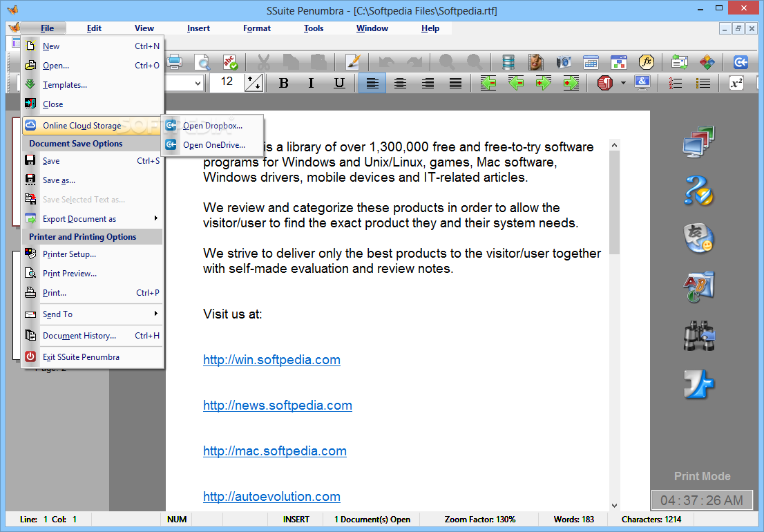Open the Tools menu
This screenshot has width=764, height=532.
pyautogui.click(x=314, y=28)
